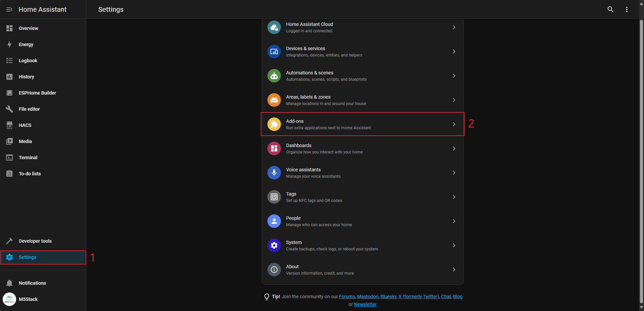Click the Settings gear icon in sidebar

click(x=9, y=257)
